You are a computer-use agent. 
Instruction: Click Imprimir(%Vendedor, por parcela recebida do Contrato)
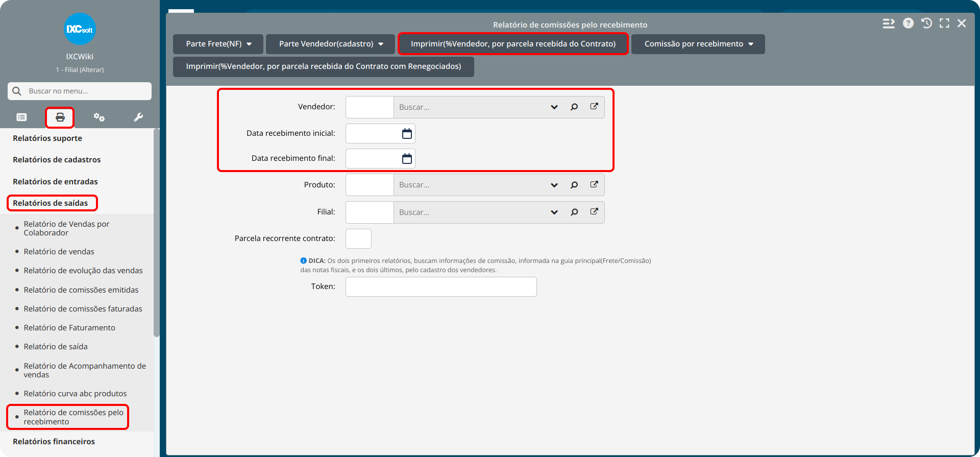coord(513,44)
